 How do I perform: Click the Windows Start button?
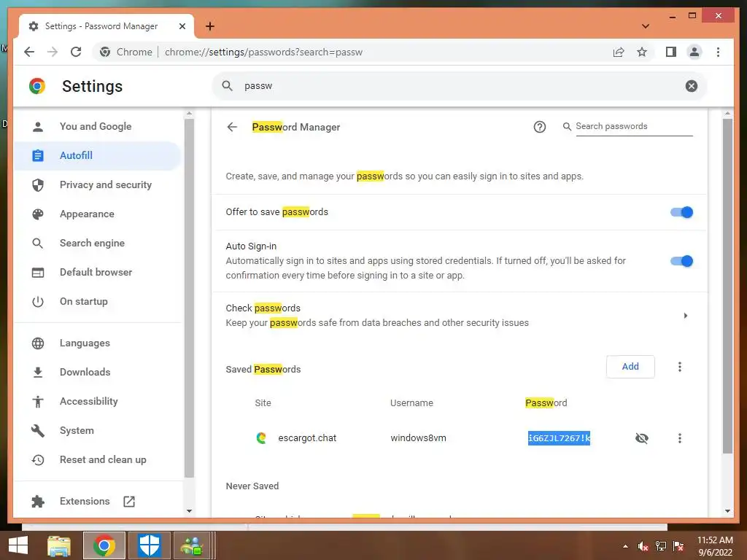[18, 545]
